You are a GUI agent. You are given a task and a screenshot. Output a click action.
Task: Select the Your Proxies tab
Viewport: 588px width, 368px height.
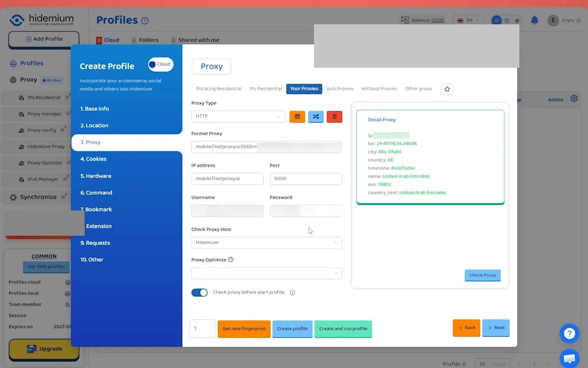pos(304,88)
